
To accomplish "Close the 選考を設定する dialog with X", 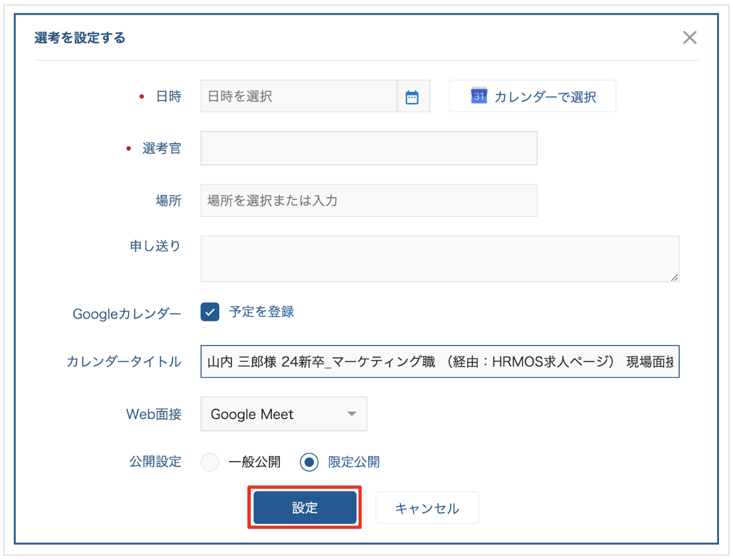I will coord(689,38).
